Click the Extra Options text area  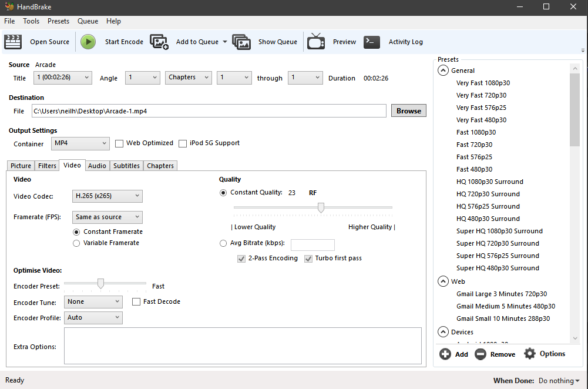pos(243,346)
